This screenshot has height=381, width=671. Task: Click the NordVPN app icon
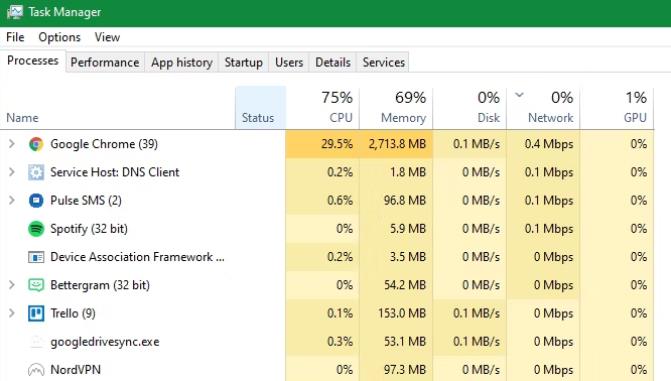pyautogui.click(x=36, y=370)
